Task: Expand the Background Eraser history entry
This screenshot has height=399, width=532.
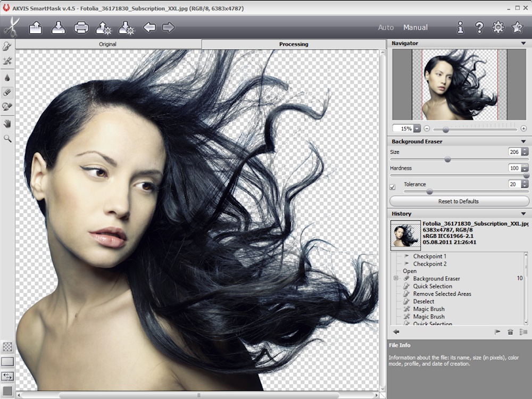Action: point(396,278)
